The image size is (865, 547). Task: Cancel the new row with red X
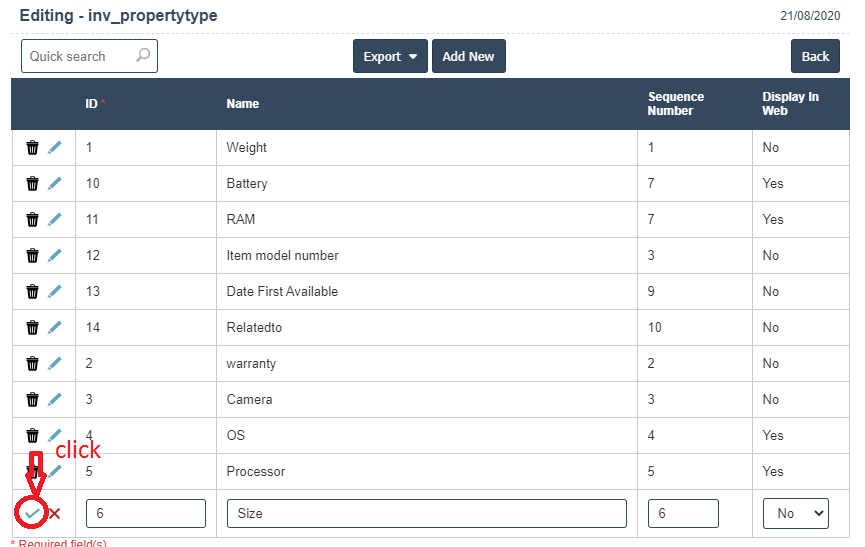tap(55, 513)
